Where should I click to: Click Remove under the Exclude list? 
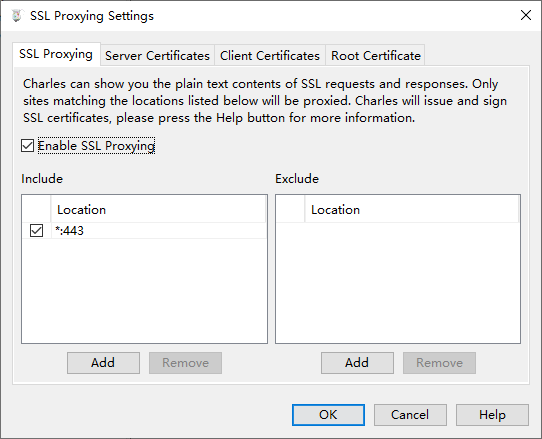click(x=439, y=363)
